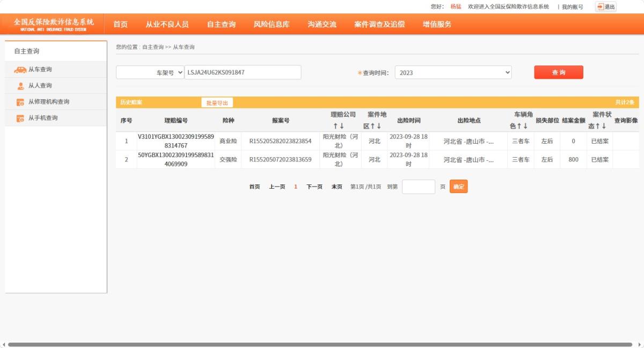Go to 末页 in pagination

coord(336,187)
